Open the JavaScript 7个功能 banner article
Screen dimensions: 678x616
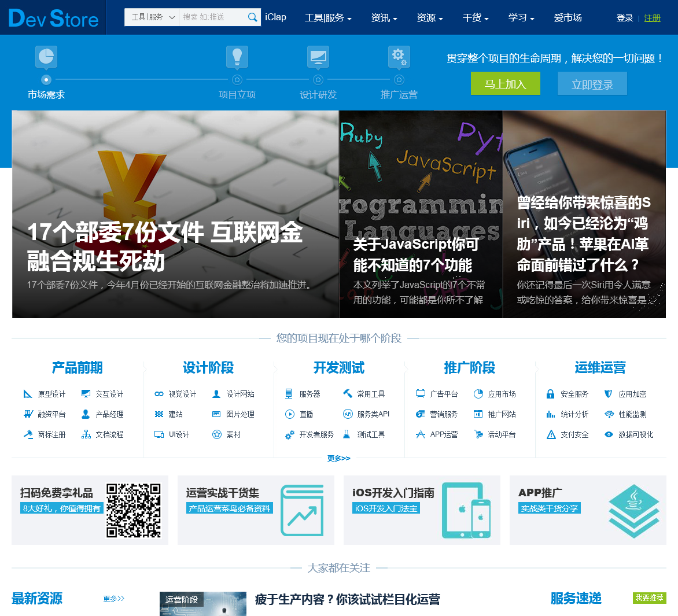[421, 215]
